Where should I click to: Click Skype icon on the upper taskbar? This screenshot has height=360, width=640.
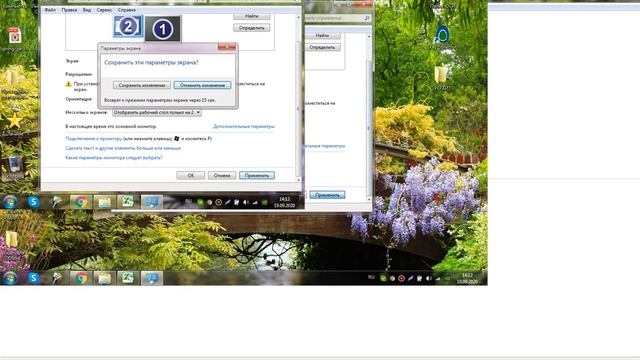tap(34, 202)
